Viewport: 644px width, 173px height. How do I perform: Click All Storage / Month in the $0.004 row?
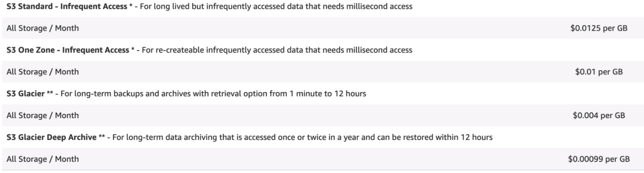[42, 115]
